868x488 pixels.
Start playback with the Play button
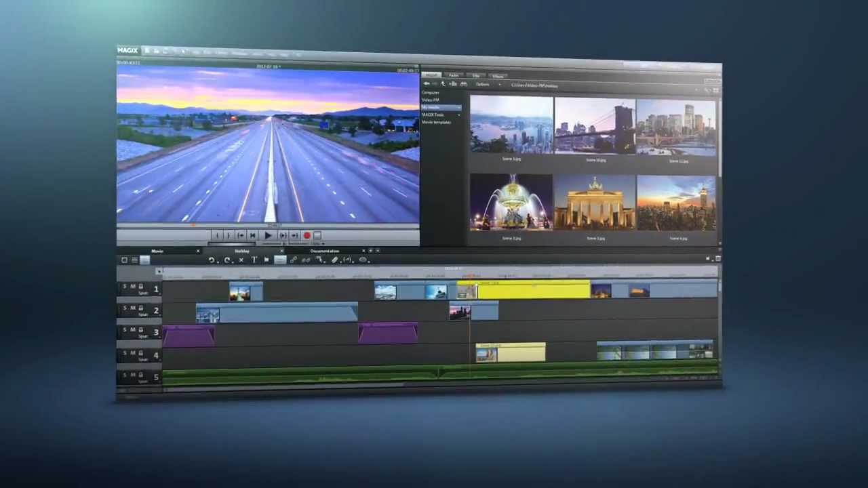pyautogui.click(x=268, y=236)
